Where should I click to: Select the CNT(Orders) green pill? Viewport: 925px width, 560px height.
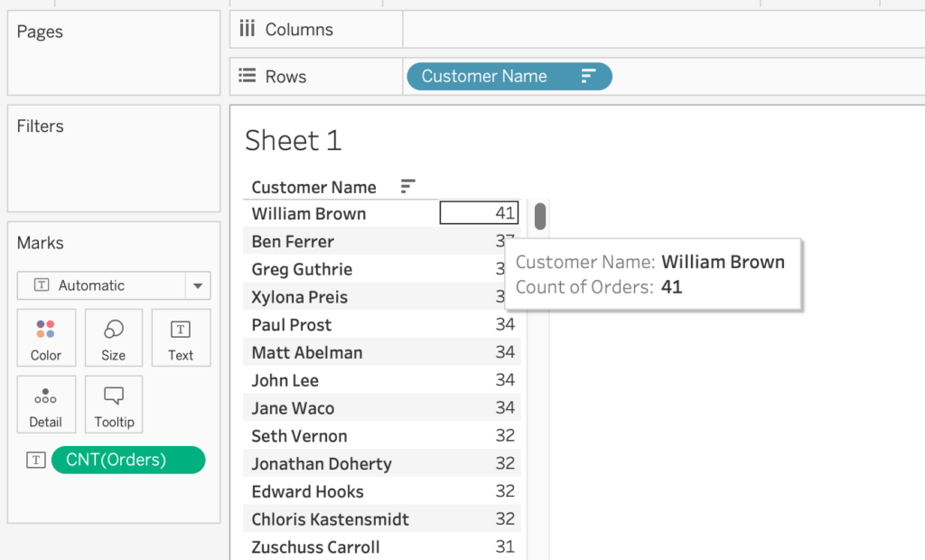coord(128,461)
